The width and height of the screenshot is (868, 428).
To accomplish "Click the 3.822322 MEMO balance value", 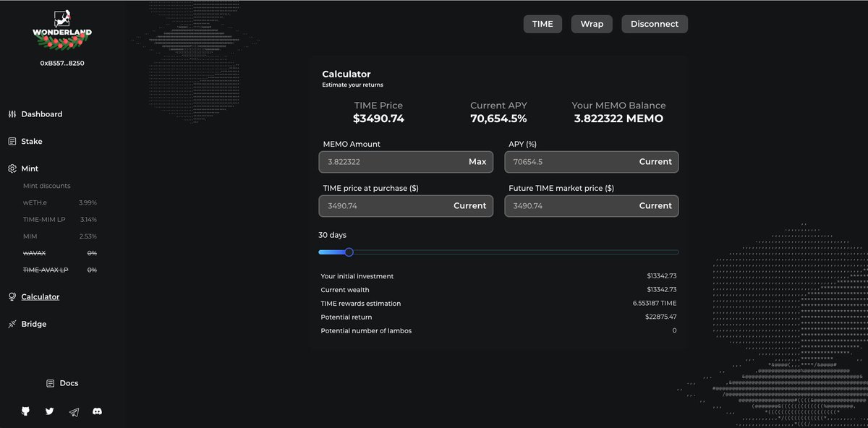I will (x=618, y=119).
